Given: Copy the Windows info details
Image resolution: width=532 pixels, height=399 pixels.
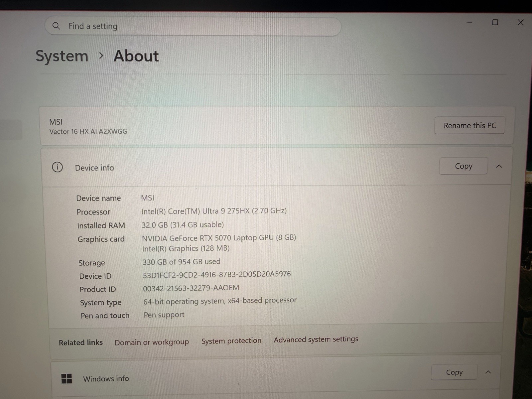Looking at the screenshot, I should coord(454,372).
